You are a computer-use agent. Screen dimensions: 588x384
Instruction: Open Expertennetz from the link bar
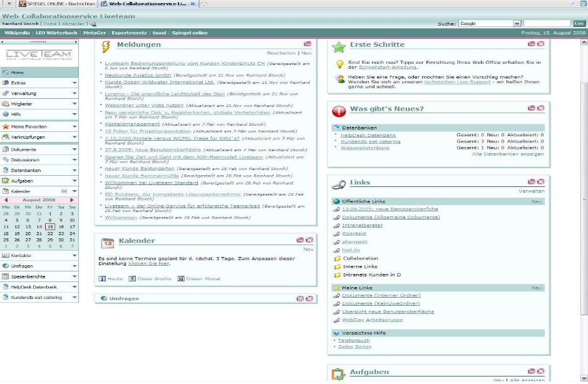(x=129, y=33)
